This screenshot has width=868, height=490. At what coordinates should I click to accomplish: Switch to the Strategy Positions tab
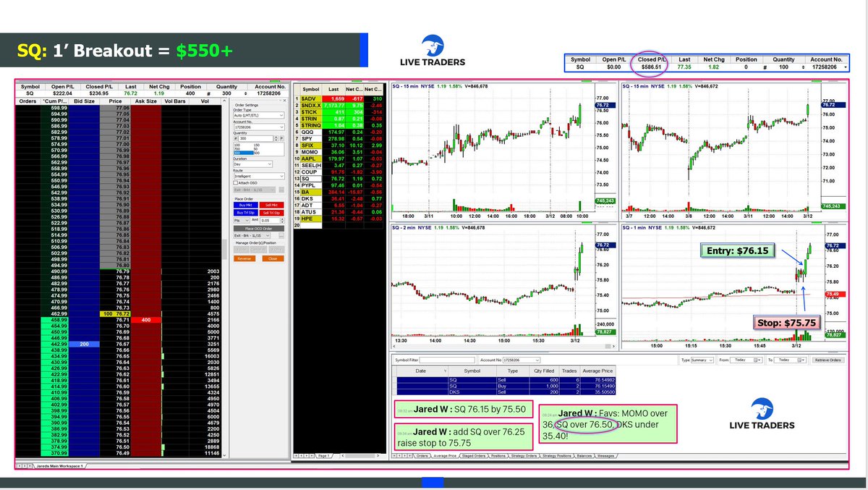(x=557, y=456)
